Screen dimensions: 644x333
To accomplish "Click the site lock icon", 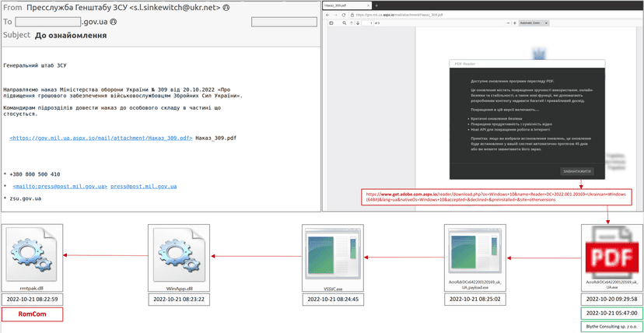I will pos(352,15).
